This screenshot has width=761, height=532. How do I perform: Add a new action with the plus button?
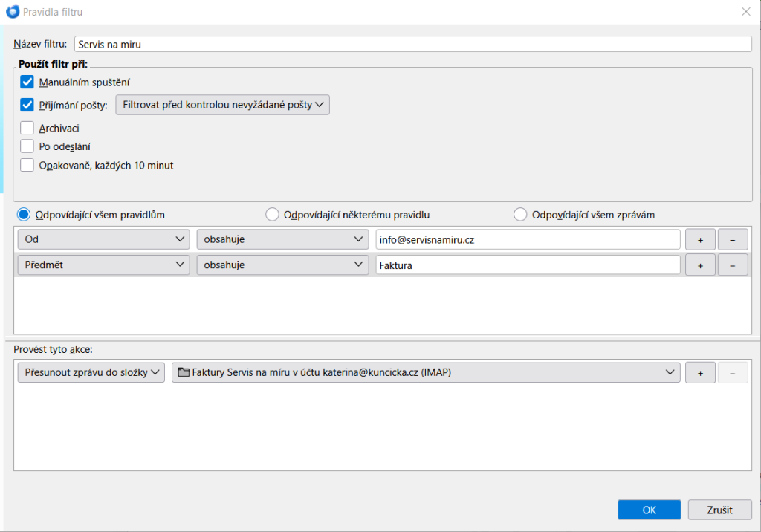pyautogui.click(x=700, y=373)
